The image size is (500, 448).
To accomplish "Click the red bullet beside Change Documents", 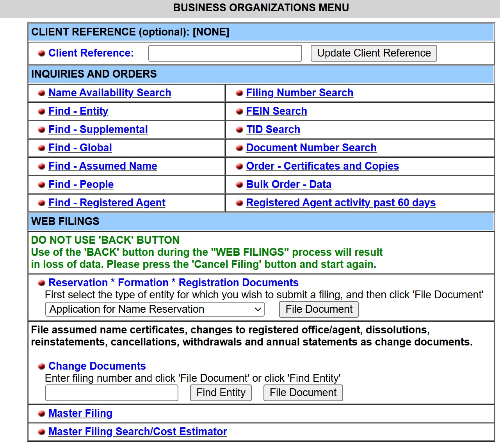I will 41,366.
